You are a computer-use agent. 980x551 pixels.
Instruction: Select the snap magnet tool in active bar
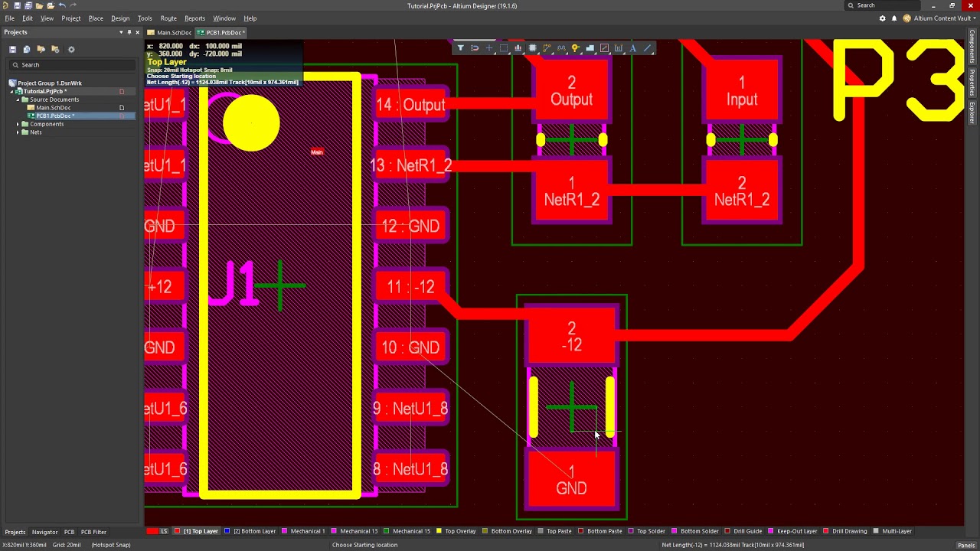tap(475, 48)
